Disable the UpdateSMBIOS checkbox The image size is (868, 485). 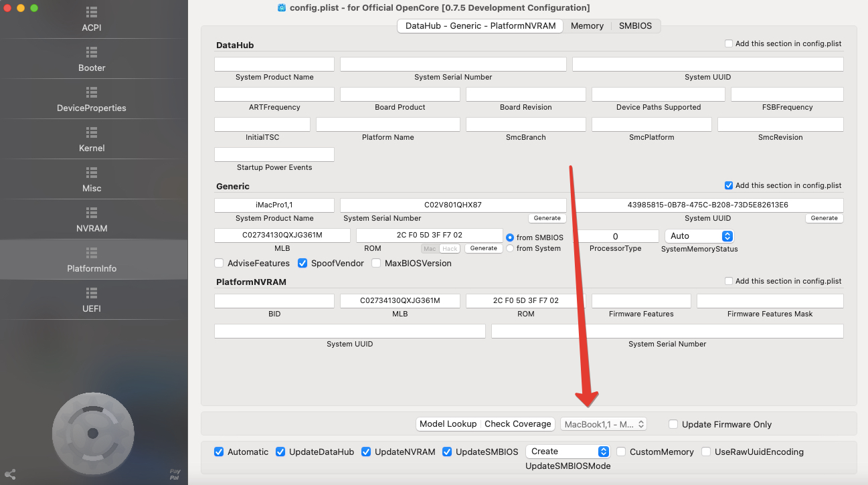447,452
